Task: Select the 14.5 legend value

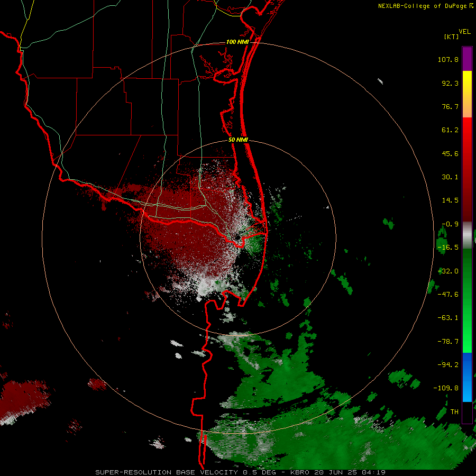Action: click(x=450, y=200)
